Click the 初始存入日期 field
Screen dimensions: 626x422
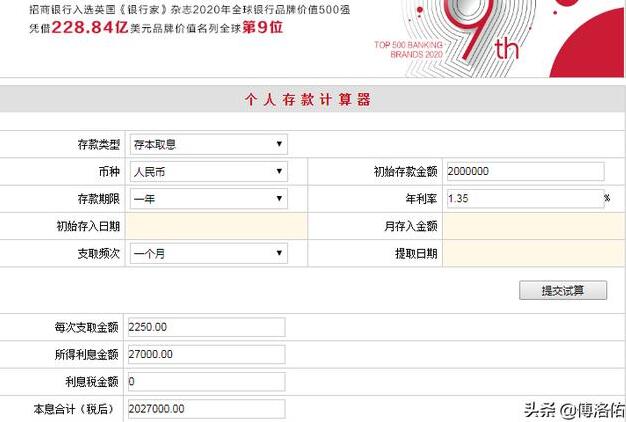pyautogui.click(x=216, y=226)
